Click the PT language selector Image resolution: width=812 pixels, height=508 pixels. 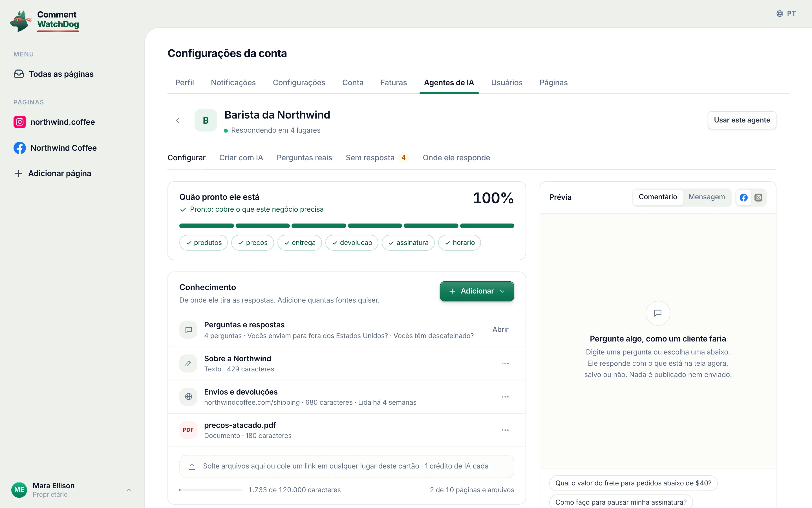tap(786, 14)
